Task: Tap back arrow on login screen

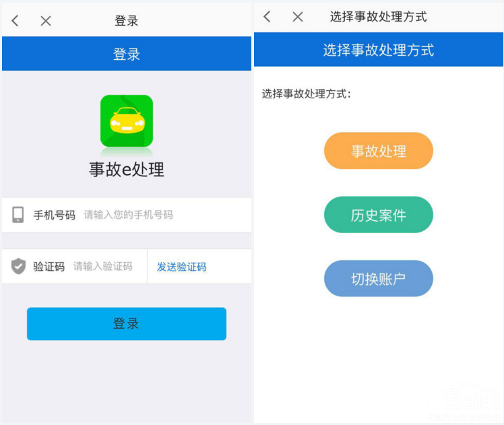Action: 15,21
